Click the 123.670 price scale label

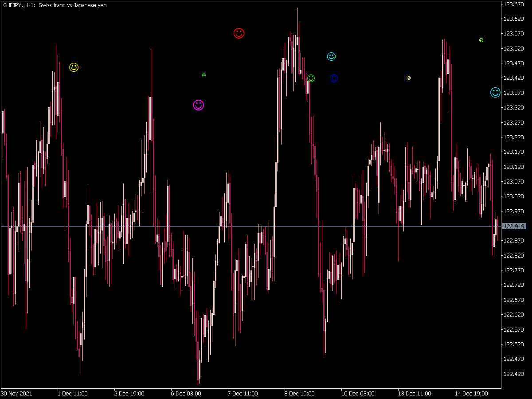[514, 4]
